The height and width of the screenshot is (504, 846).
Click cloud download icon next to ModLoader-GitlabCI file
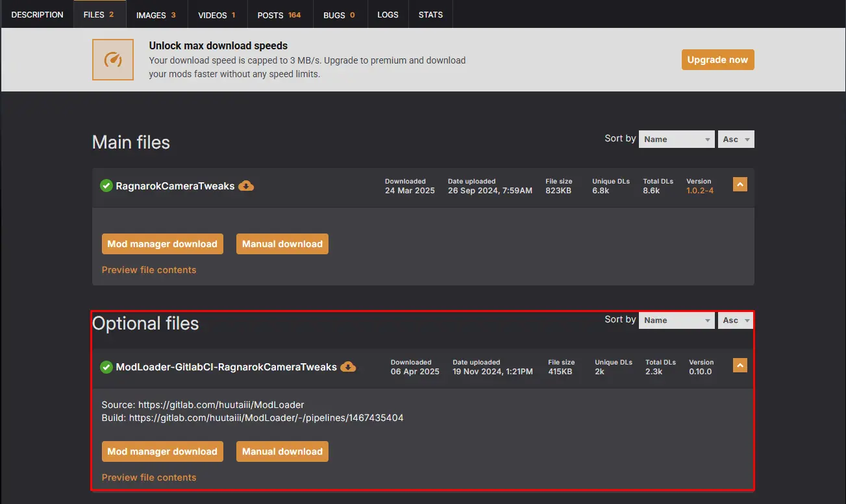click(348, 366)
